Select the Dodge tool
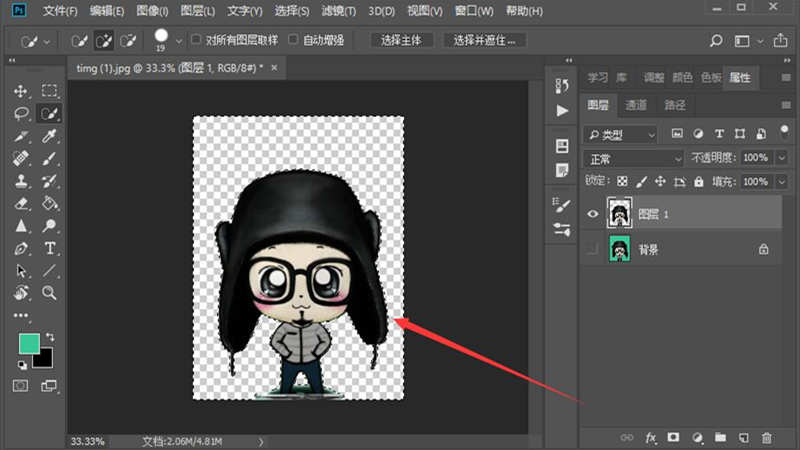This screenshot has width=800, height=450. (49, 226)
